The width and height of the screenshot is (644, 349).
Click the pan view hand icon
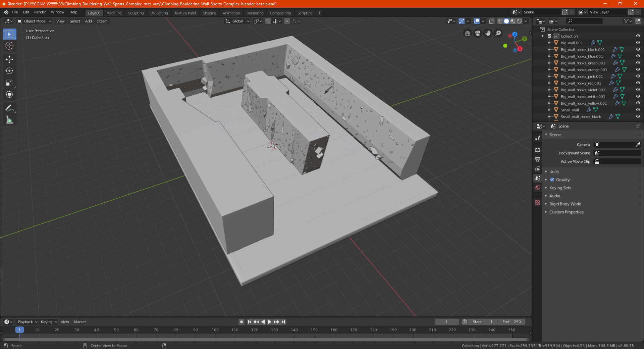[488, 33]
